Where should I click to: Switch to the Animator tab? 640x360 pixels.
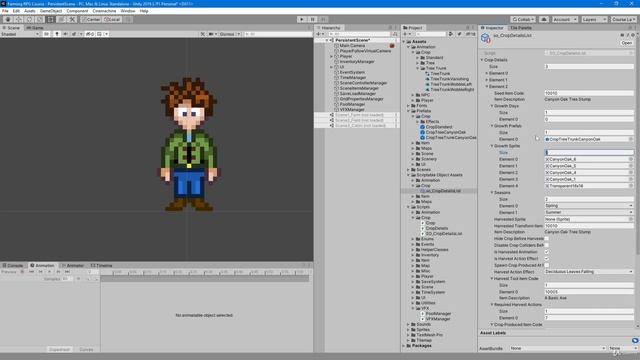point(73,265)
